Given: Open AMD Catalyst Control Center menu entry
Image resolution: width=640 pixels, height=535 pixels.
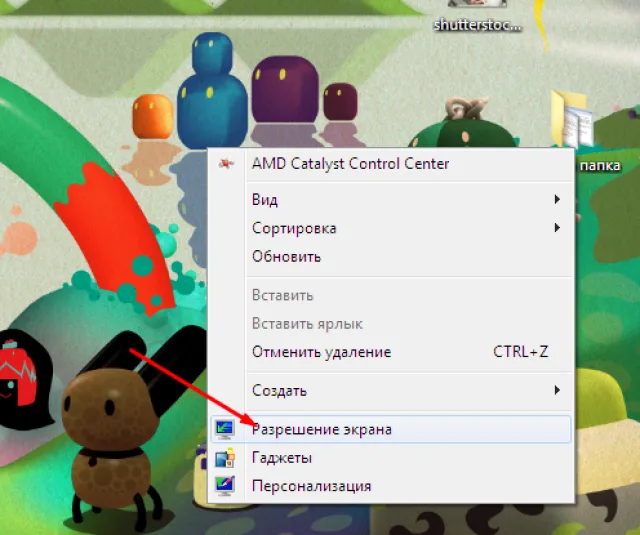Looking at the screenshot, I should 391,164.
